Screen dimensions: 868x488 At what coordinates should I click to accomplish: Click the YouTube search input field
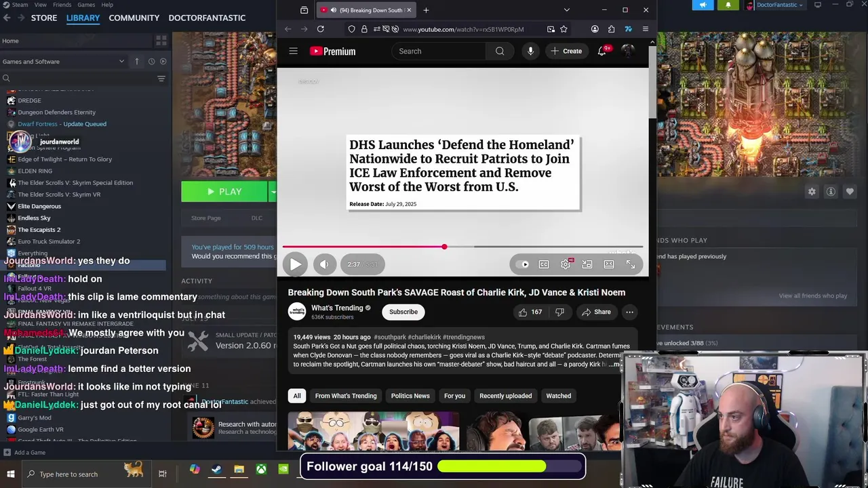coord(439,51)
